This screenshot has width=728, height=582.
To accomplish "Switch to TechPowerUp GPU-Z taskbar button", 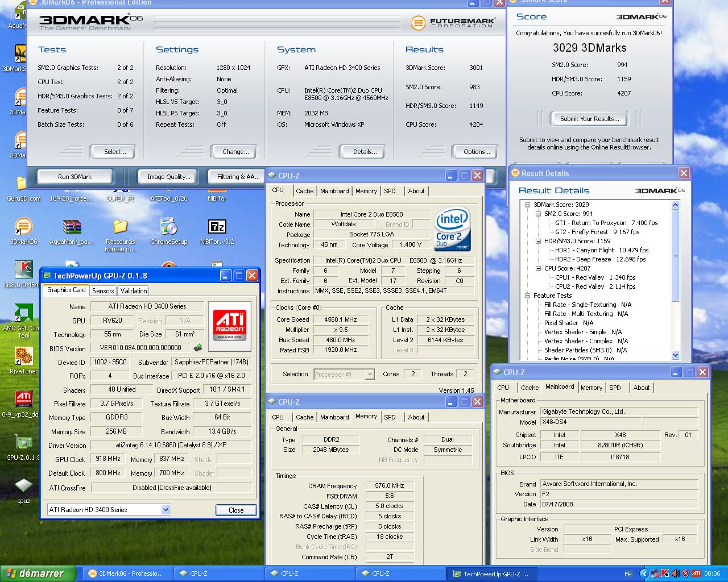I will (x=491, y=573).
